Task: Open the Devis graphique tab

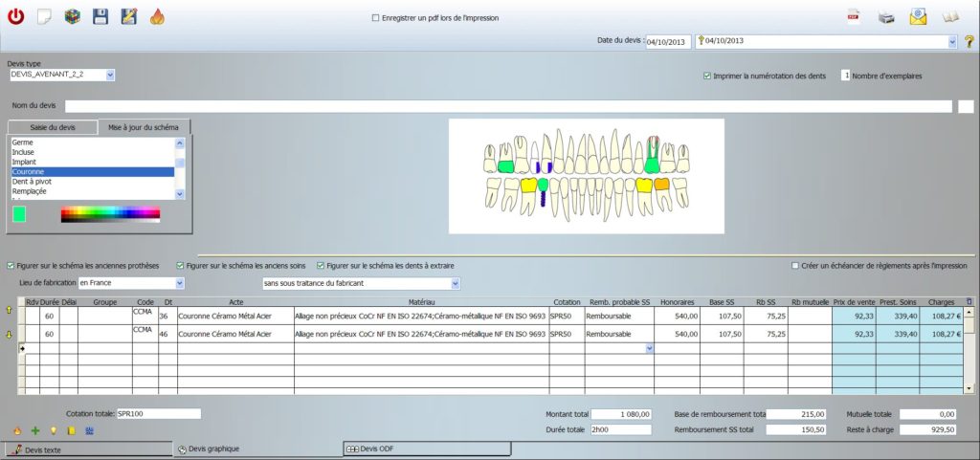Action: (x=257, y=449)
